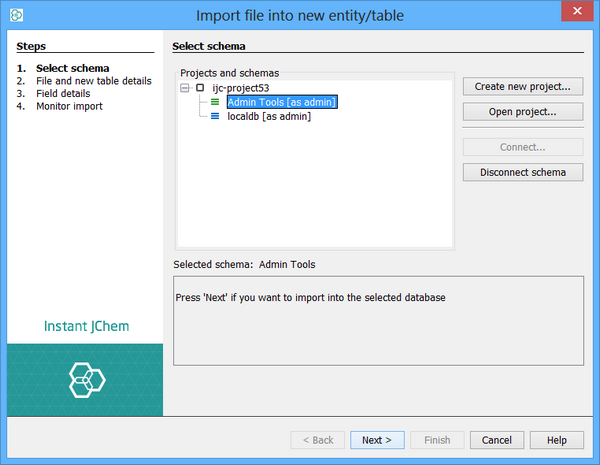Viewport: 600px width, 465px height.
Task: Click the blue localdb schema icon
Action: click(215, 117)
